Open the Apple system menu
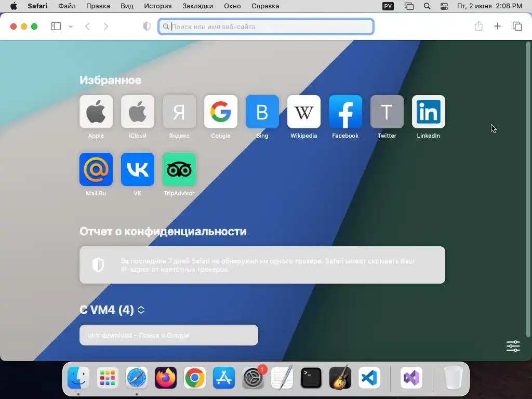The height and width of the screenshot is (399, 532). pos(14,6)
